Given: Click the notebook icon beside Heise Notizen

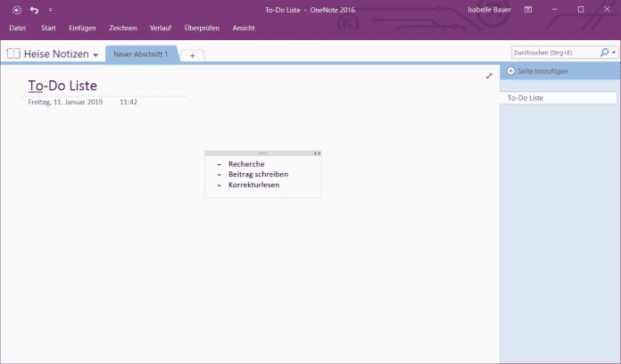Looking at the screenshot, I should click(13, 54).
